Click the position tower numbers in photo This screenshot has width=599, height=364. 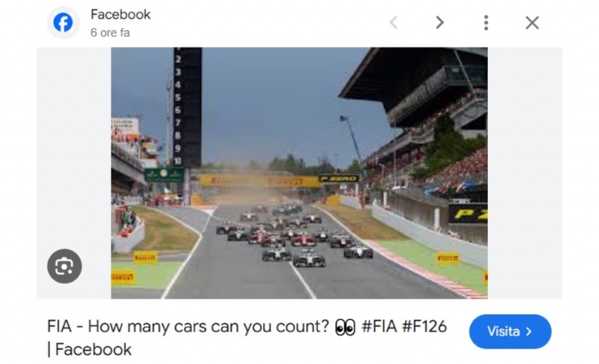(x=187, y=107)
